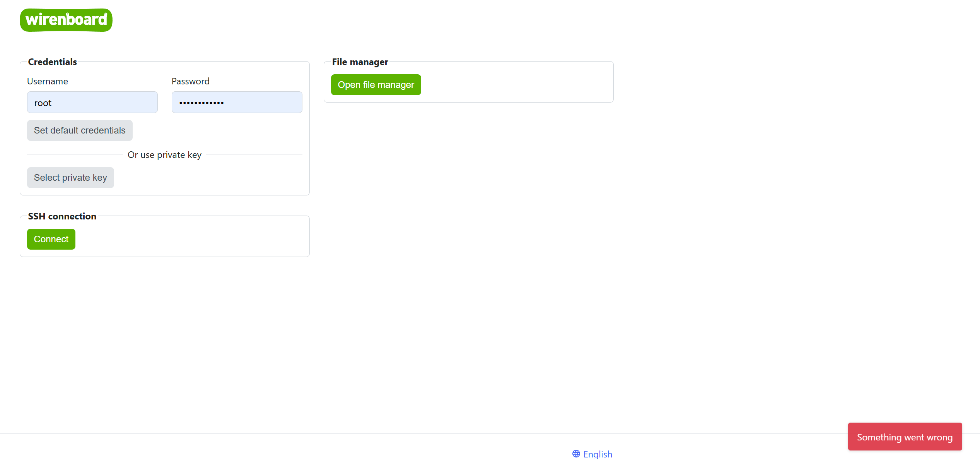This screenshot has width=980, height=459.
Task: Click the File manager section heading
Action: [x=360, y=62]
